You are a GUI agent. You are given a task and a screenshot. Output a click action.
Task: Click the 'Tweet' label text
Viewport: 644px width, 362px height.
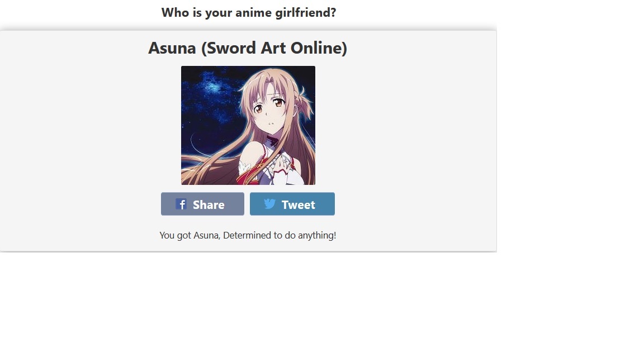coord(298,205)
